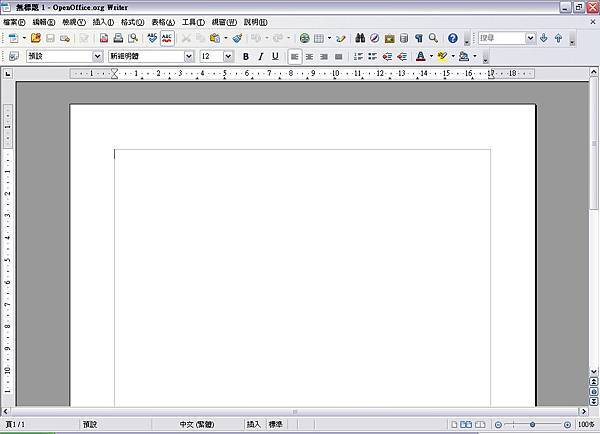
Task: Toggle Align Left paragraph alignment
Action: [295, 56]
